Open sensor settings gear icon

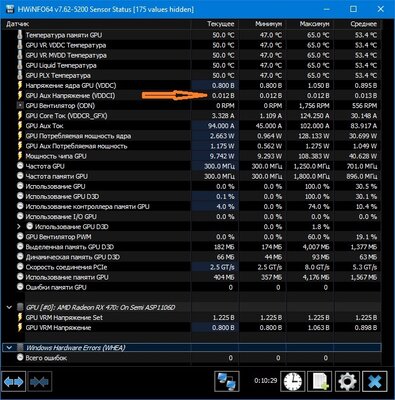[x=347, y=381]
